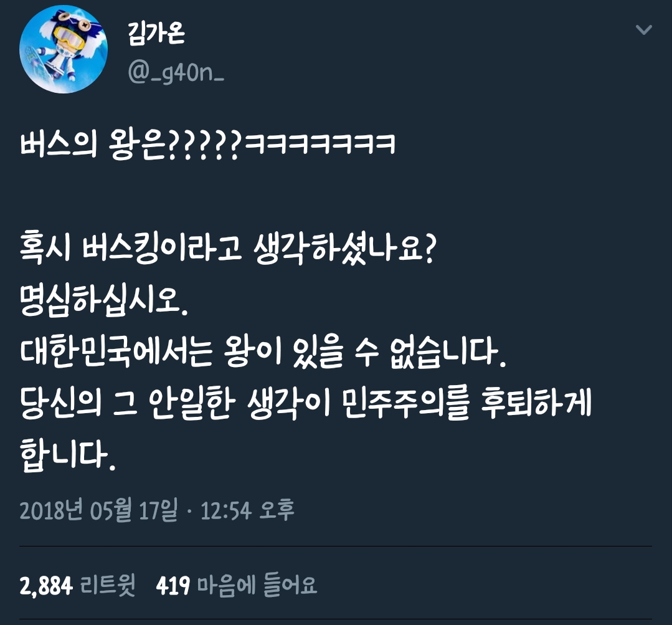Select the final word 합니다.
This screenshot has width=672, height=625.
click(x=67, y=455)
